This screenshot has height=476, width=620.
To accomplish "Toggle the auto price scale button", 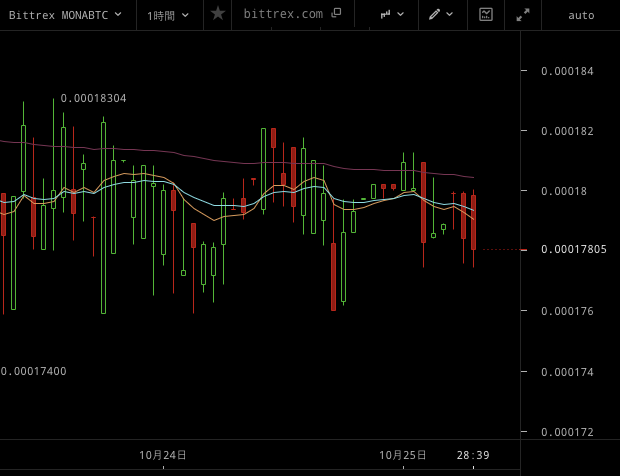I will click(581, 15).
